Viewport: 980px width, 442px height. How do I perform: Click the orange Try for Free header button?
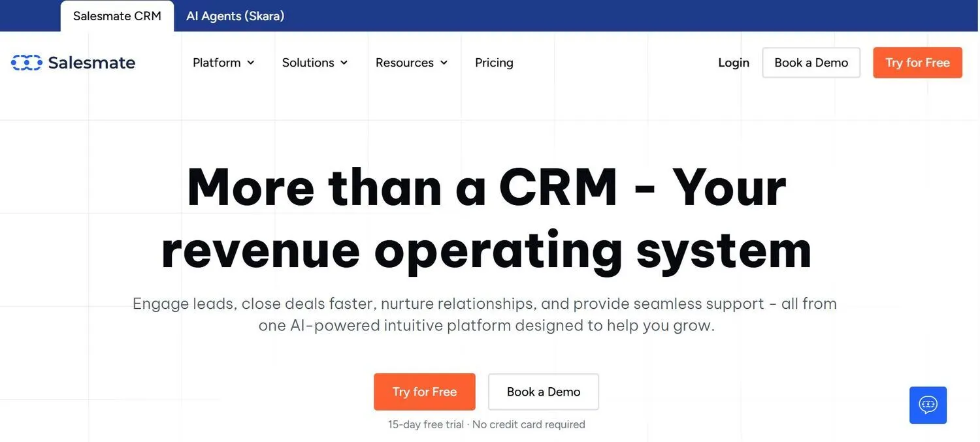point(917,63)
